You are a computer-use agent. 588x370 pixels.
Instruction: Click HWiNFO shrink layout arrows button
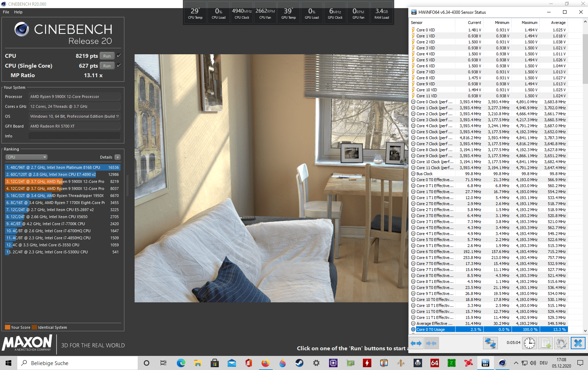click(x=431, y=343)
